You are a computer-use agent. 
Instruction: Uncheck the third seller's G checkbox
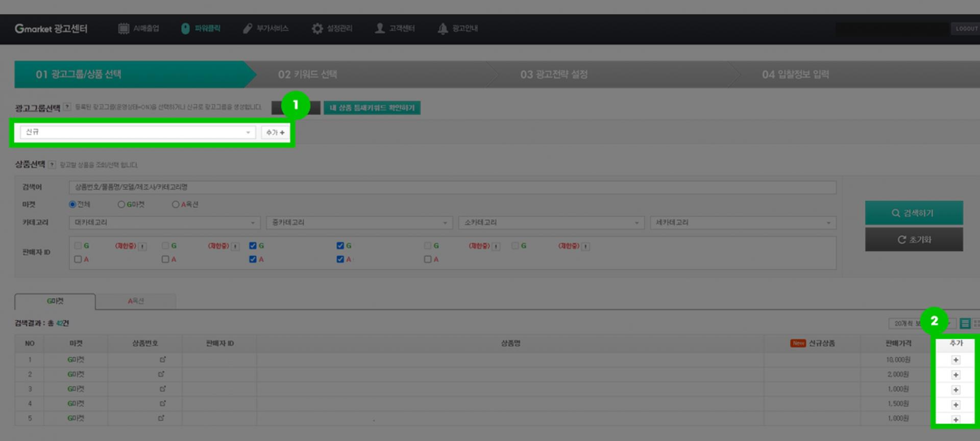click(253, 246)
